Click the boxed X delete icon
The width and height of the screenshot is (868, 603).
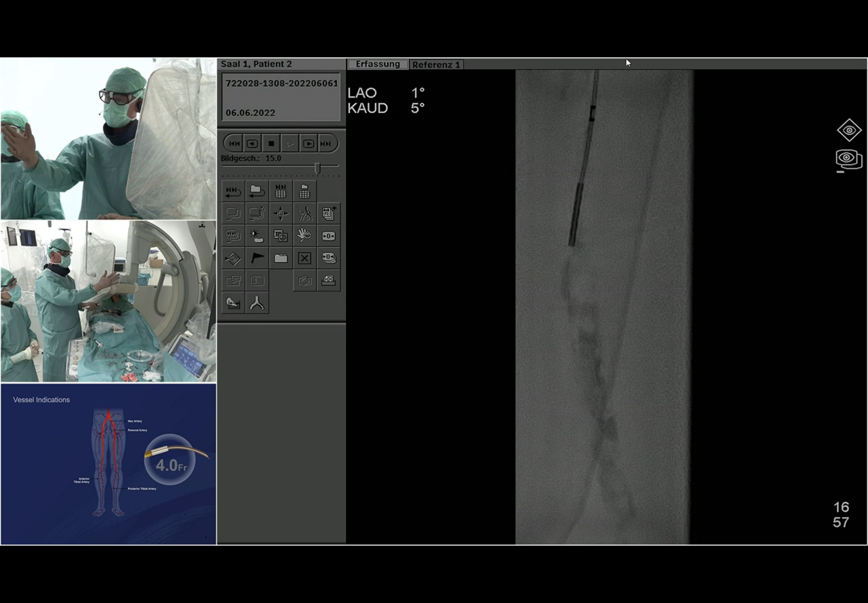[305, 258]
